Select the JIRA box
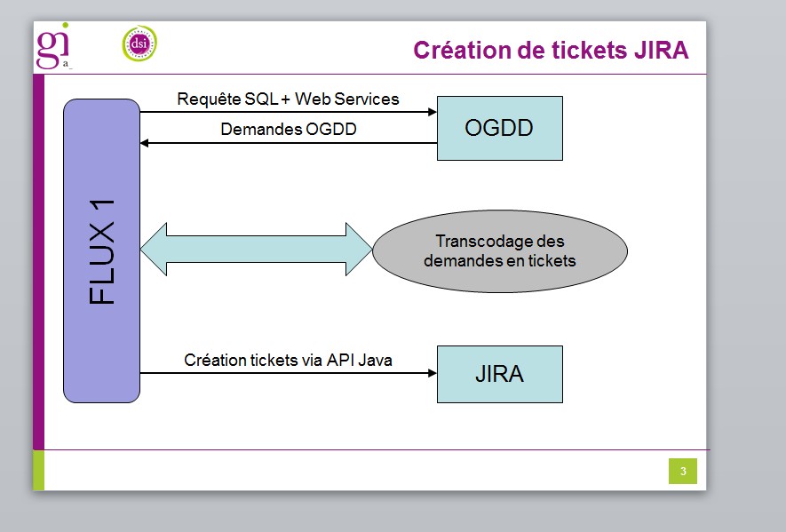786x532 pixels. 500,374
